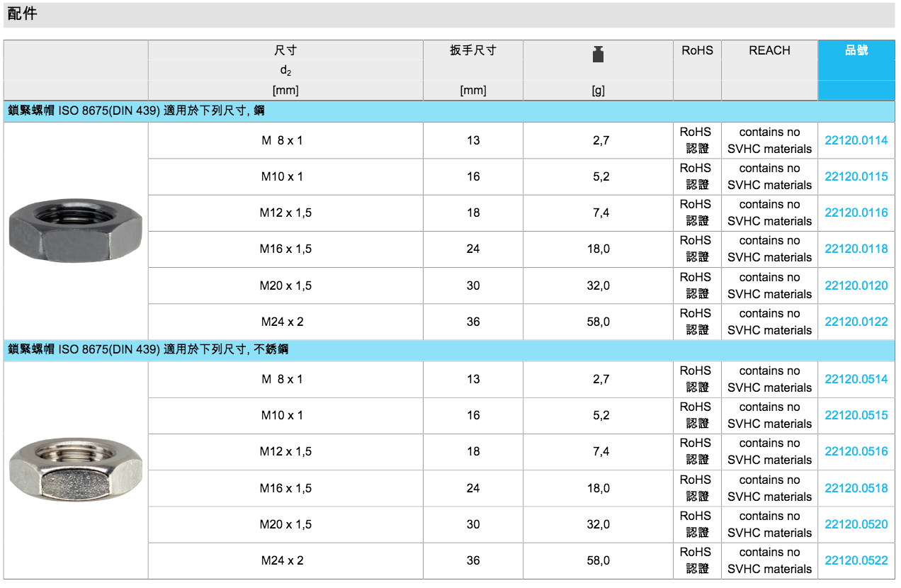Click the stainless steel lock nut image

coord(76,469)
